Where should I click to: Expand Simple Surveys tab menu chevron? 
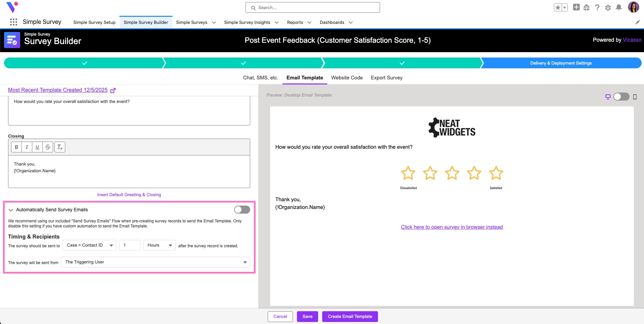pos(214,23)
